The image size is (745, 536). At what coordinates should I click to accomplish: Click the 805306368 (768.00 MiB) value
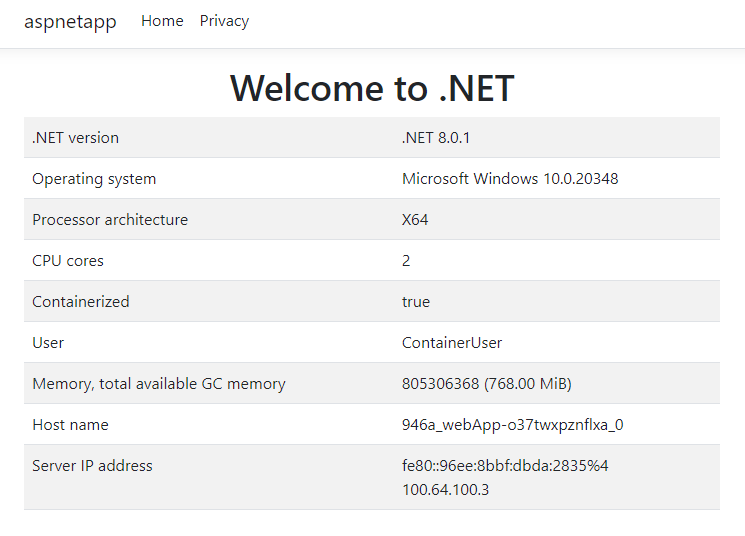[x=487, y=384]
